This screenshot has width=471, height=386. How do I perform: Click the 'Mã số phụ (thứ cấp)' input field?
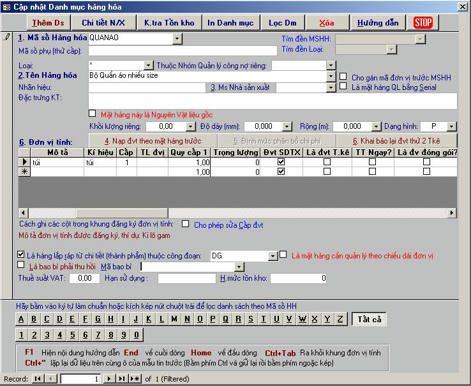point(183,51)
